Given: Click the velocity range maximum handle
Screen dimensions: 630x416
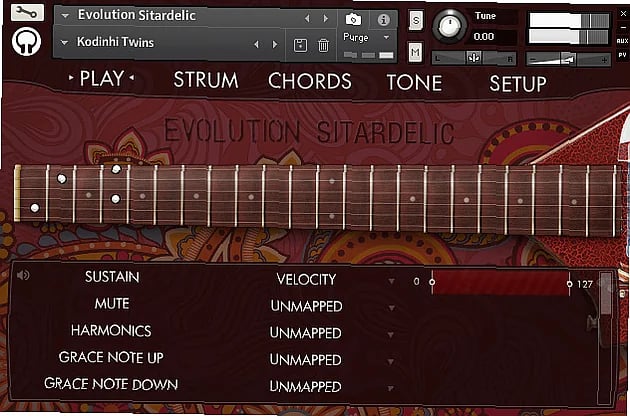Looking at the screenshot, I should [x=569, y=284].
